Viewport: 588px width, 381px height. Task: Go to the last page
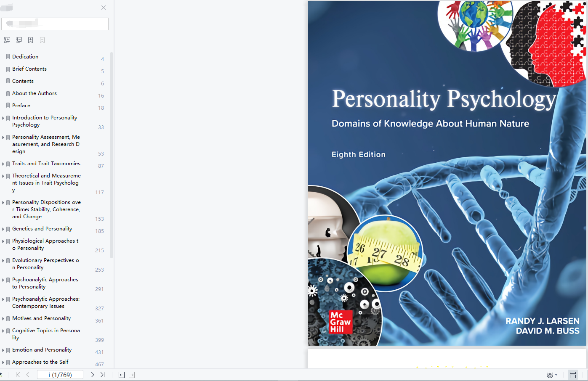[102, 375]
